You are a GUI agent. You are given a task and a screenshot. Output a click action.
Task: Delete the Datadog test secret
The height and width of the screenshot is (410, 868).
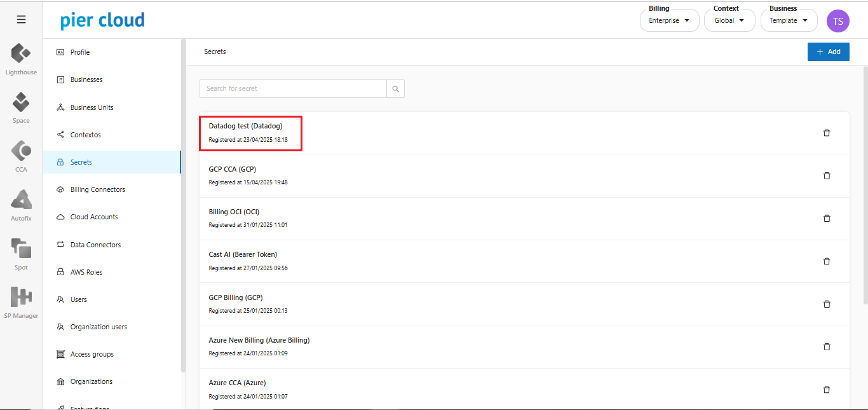pos(827,133)
